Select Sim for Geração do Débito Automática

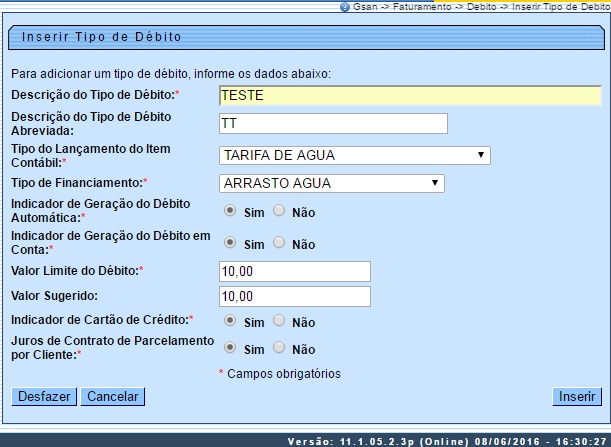tap(230, 211)
